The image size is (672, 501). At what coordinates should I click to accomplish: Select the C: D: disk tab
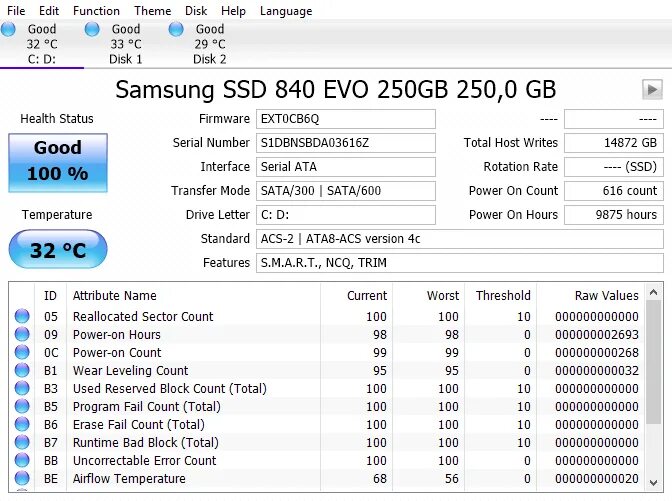[42, 44]
